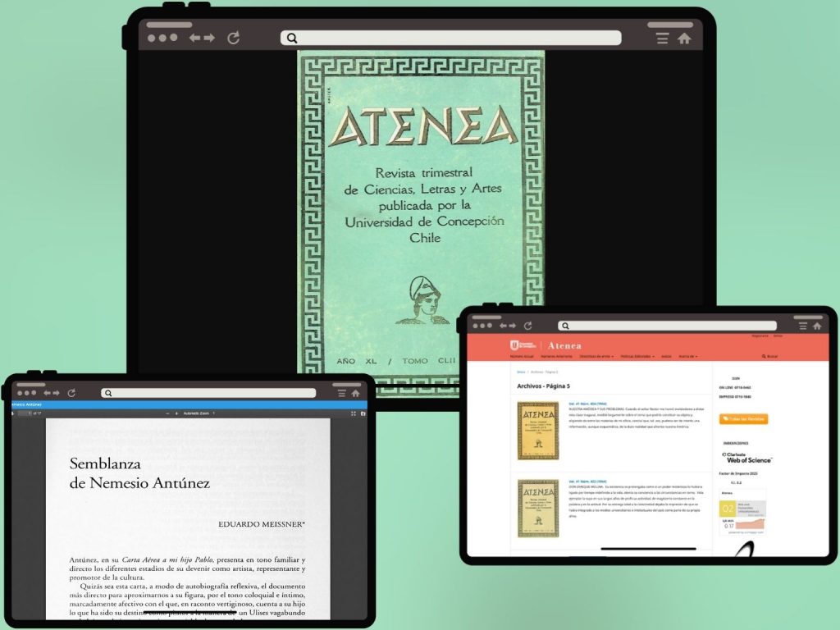Open Número Actual menu item

tap(522, 356)
